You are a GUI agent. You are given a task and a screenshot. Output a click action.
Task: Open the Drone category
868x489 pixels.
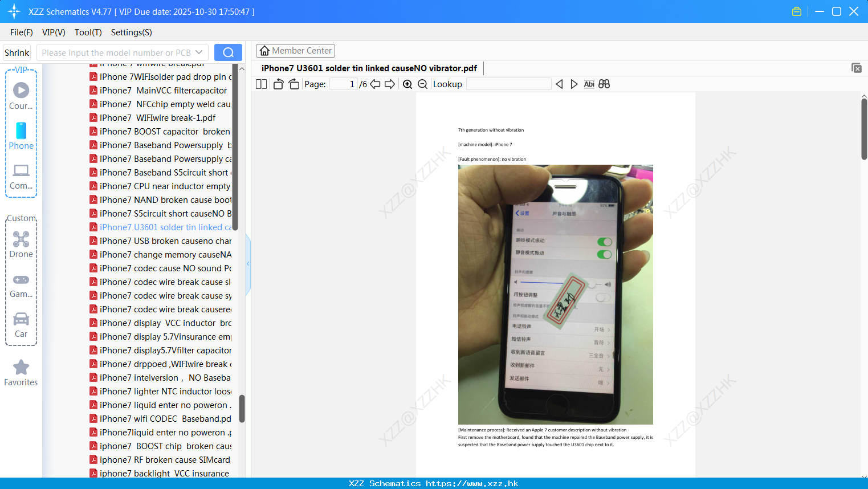pyautogui.click(x=21, y=244)
